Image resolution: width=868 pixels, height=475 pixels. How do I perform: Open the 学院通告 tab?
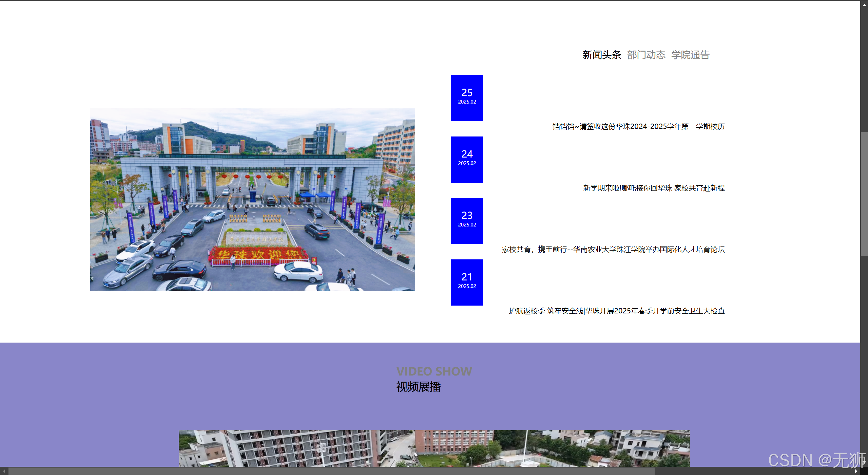(690, 55)
